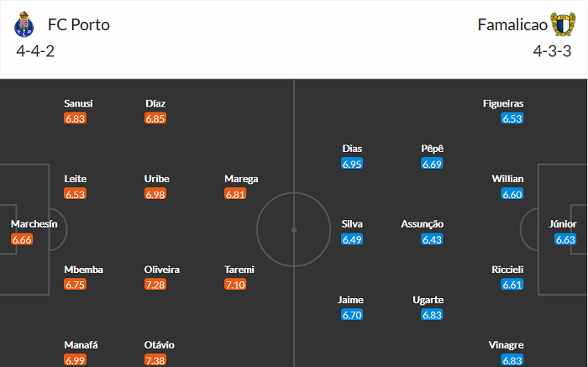The image size is (588, 367).
Task: Click Oliveira's 7.28 rating badge
Action: tap(155, 285)
